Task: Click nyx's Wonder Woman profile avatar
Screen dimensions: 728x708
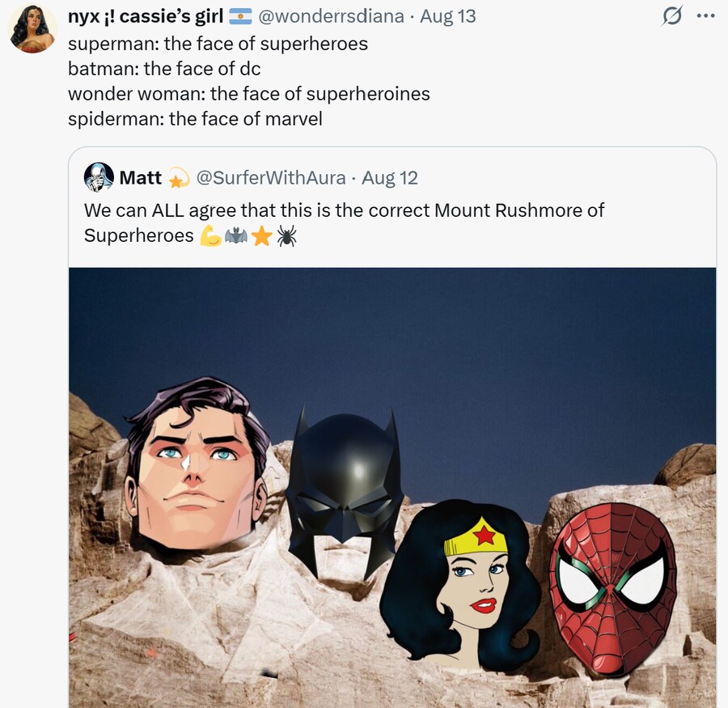Action: [x=32, y=28]
